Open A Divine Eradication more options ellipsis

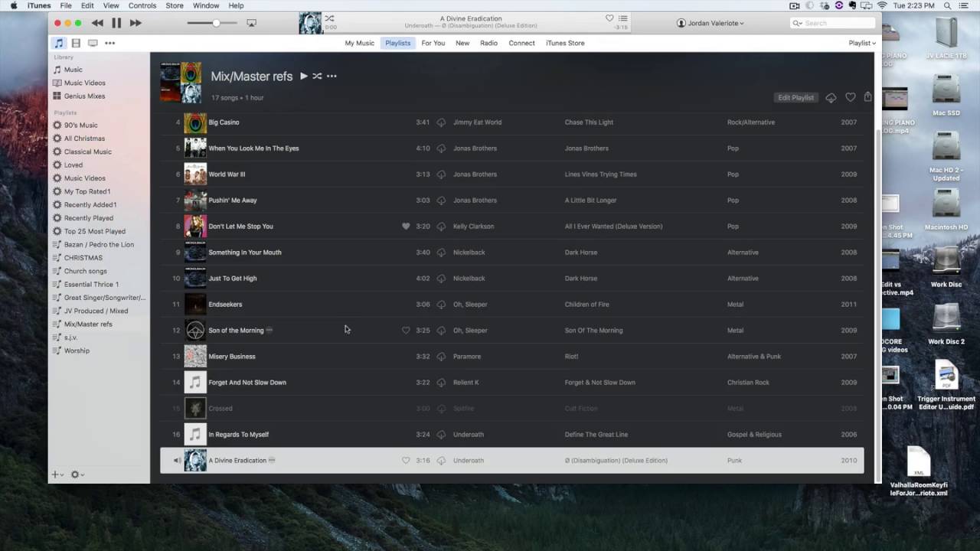coord(272,460)
